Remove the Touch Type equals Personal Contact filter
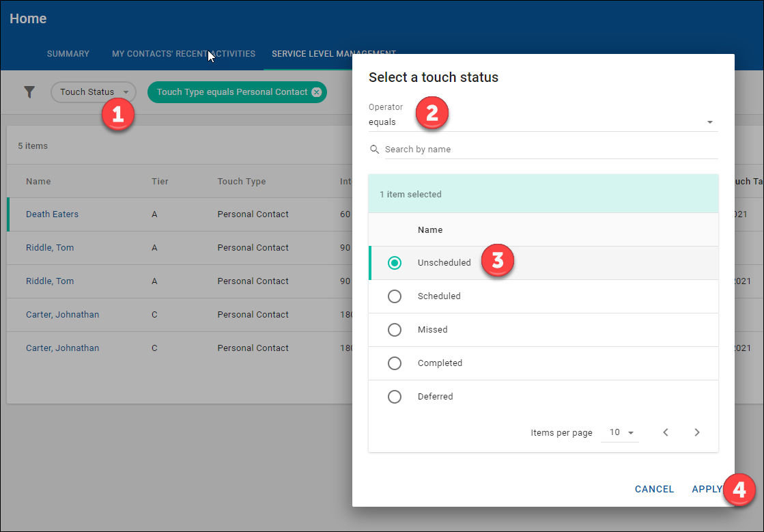The width and height of the screenshot is (764, 532). tap(317, 92)
